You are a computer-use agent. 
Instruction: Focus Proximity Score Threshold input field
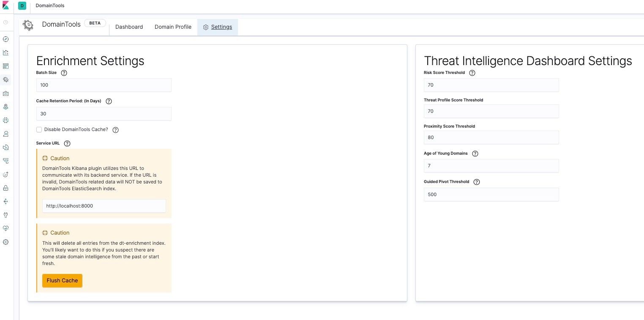(x=491, y=137)
